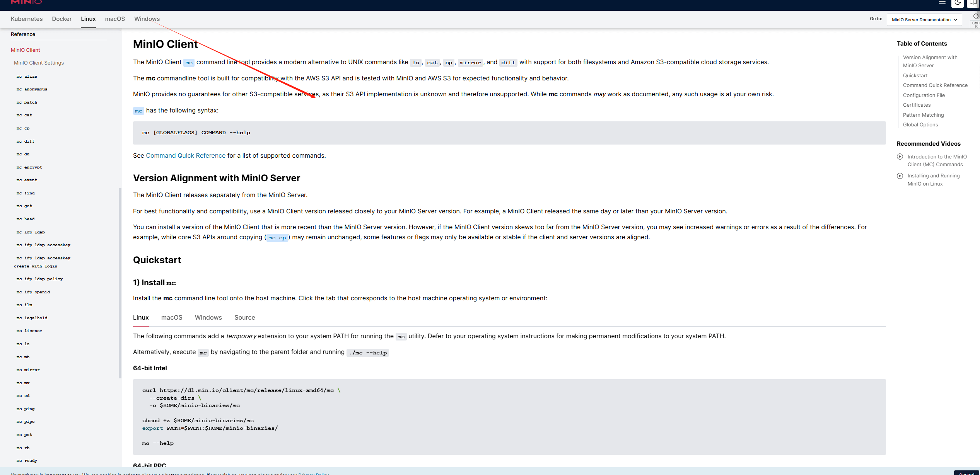Switch to Windows platform tab in header

pos(147,19)
